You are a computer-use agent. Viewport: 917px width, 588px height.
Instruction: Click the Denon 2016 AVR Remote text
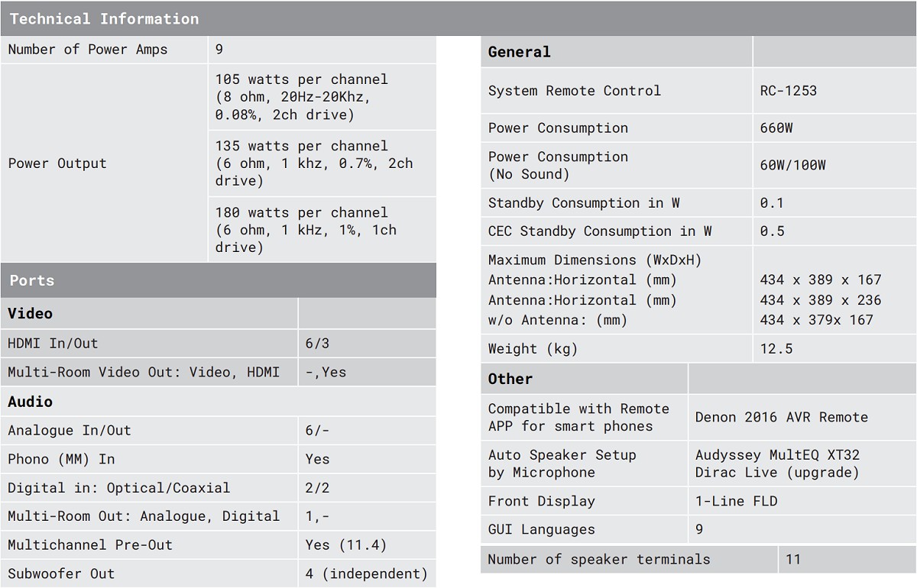point(781,418)
